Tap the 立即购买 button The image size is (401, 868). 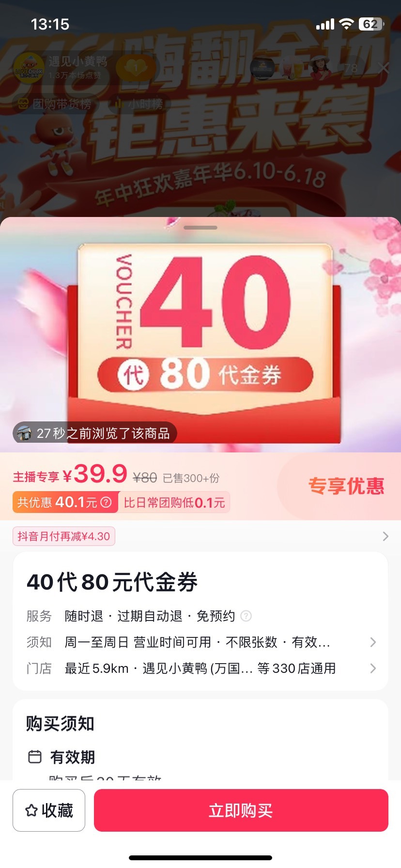[x=241, y=810]
